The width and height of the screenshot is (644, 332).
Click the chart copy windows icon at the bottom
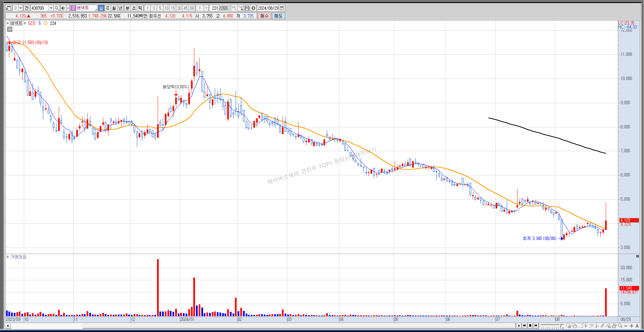574,326
